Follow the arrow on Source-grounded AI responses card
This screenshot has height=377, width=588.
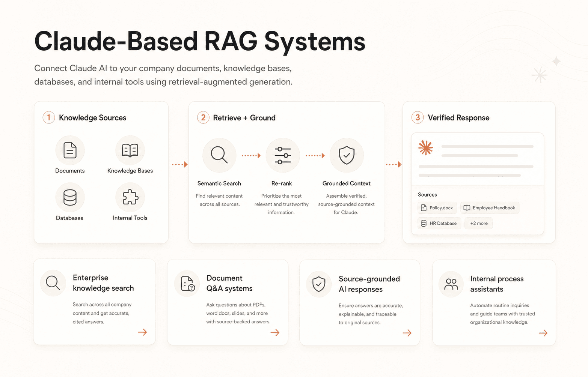click(407, 333)
